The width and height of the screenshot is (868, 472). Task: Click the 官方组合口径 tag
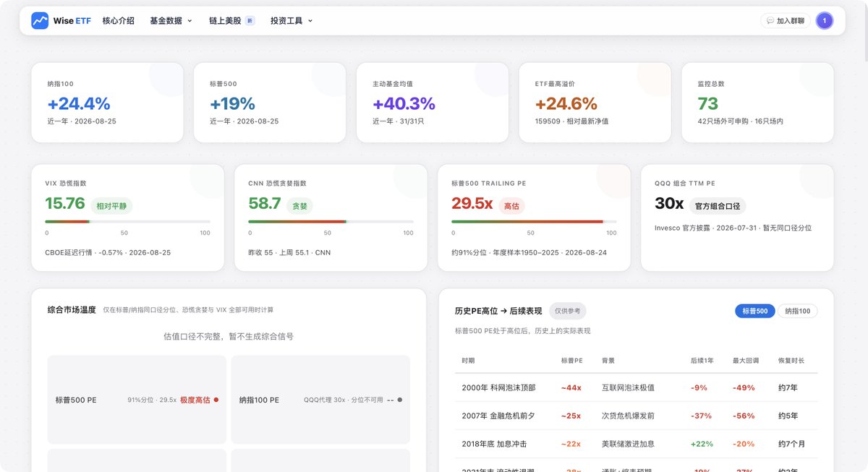coord(718,206)
